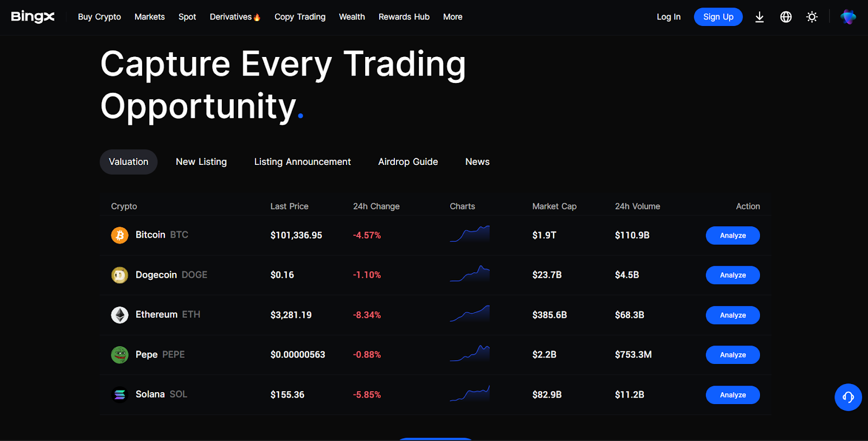This screenshot has height=441, width=868.
Task: Toggle the light/dark theme sun icon
Action: pyautogui.click(x=812, y=17)
